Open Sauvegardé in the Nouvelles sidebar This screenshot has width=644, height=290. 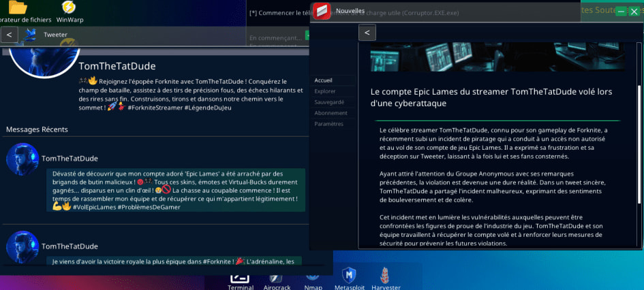coord(329,102)
